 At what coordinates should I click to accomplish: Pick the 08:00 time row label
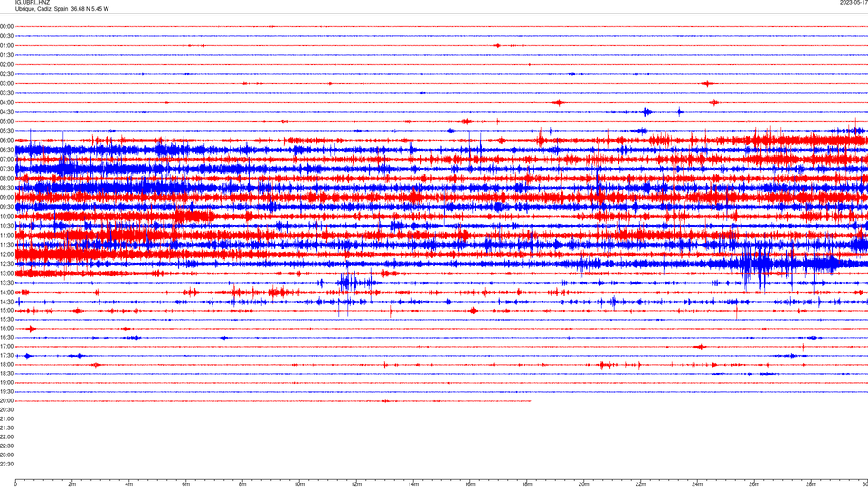pos(6,178)
